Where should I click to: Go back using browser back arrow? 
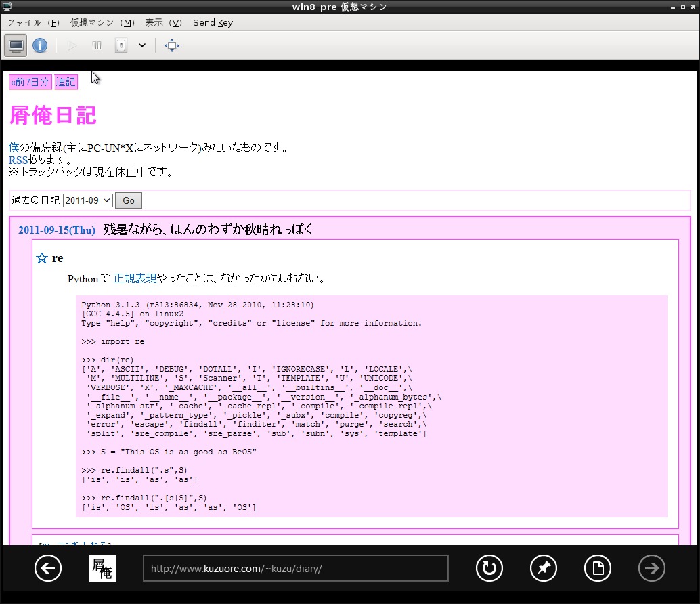click(48, 568)
